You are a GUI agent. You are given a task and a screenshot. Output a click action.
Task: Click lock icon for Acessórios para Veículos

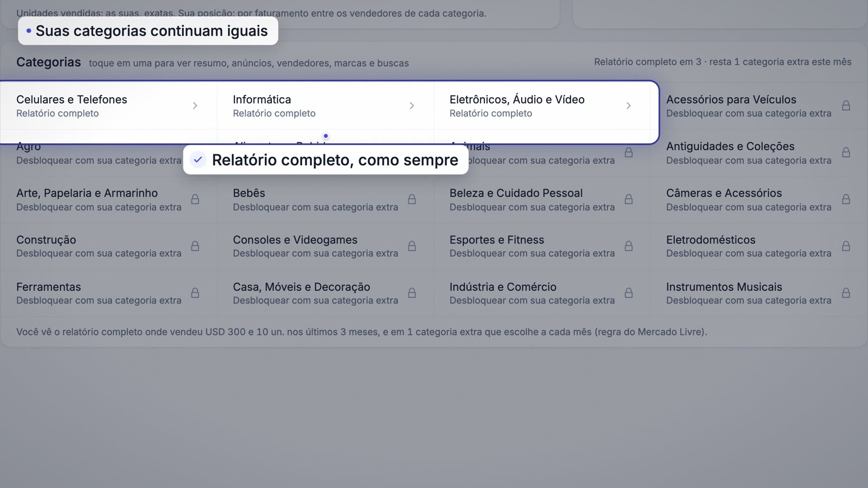pos(846,106)
